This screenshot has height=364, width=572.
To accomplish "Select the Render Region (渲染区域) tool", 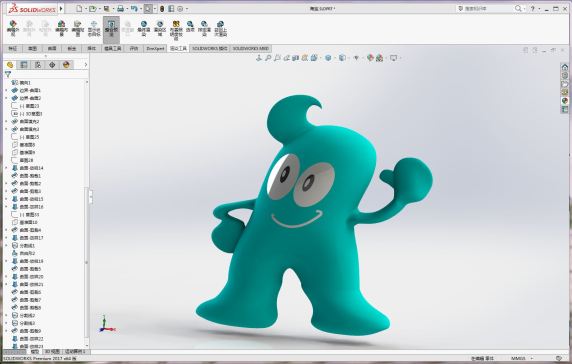I will click(x=160, y=28).
